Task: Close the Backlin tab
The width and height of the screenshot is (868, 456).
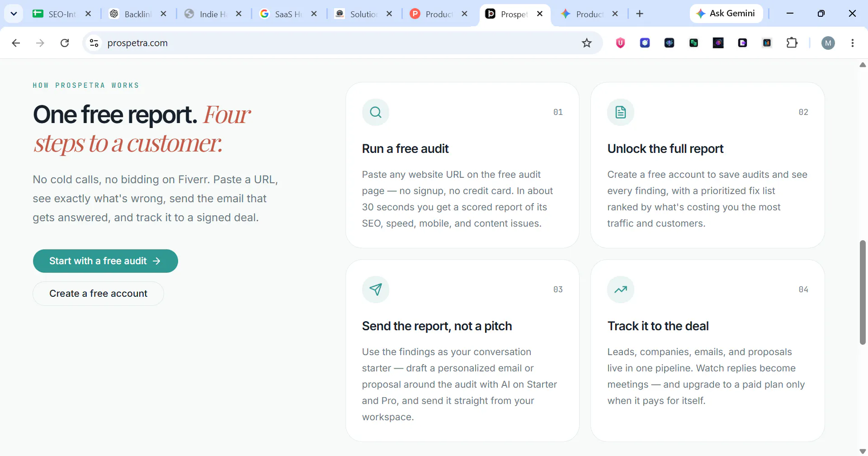Action: tap(164, 14)
